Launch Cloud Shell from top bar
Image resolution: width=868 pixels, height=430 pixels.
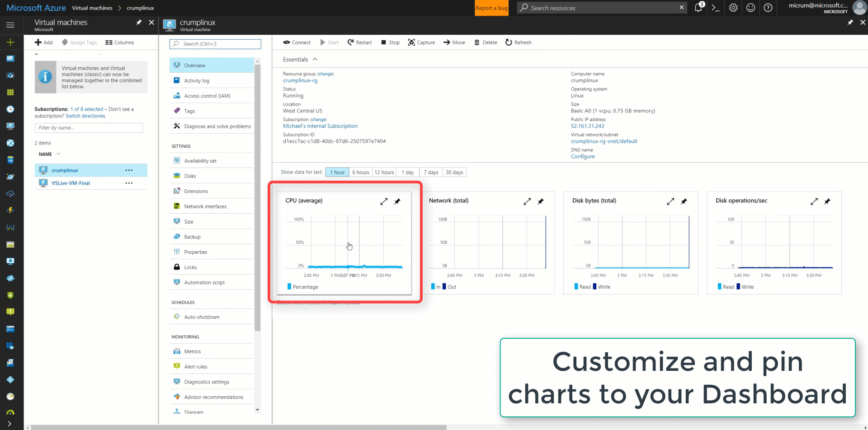coord(716,8)
